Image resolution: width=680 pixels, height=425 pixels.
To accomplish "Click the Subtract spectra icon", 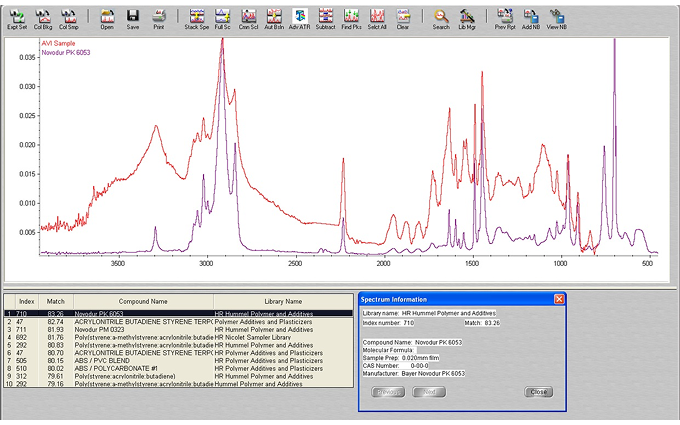I will (325, 18).
